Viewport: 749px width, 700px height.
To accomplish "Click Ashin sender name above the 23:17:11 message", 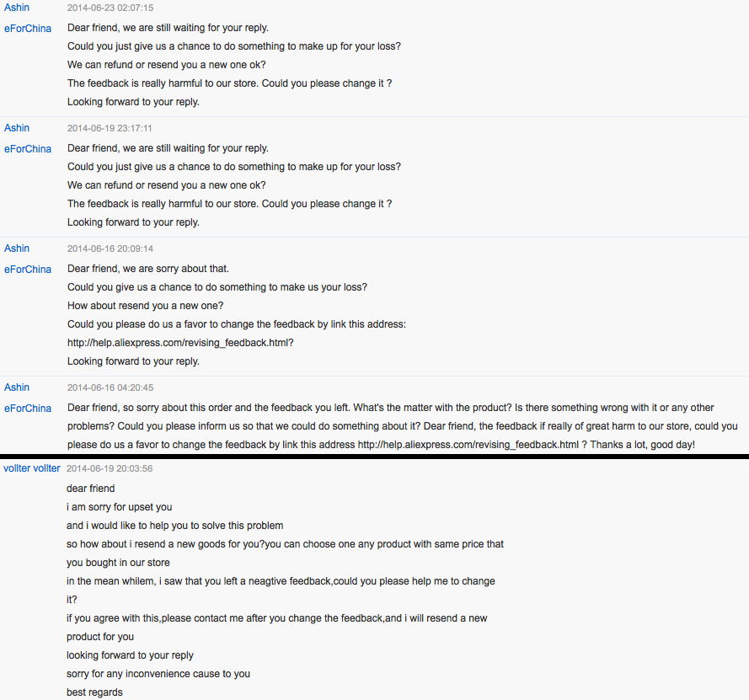I will tap(17, 128).
